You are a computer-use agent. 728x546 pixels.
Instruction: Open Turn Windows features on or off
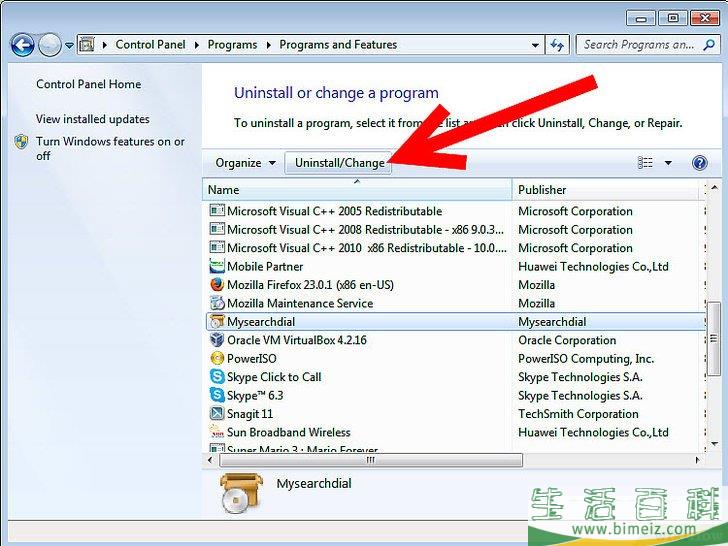pos(110,148)
